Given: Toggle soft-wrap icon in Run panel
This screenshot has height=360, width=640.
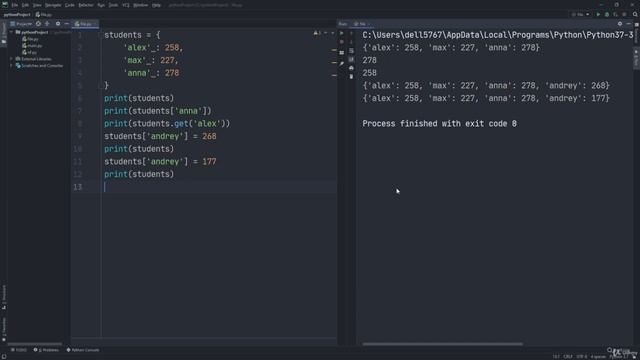Looking at the screenshot, I should tap(351, 51).
